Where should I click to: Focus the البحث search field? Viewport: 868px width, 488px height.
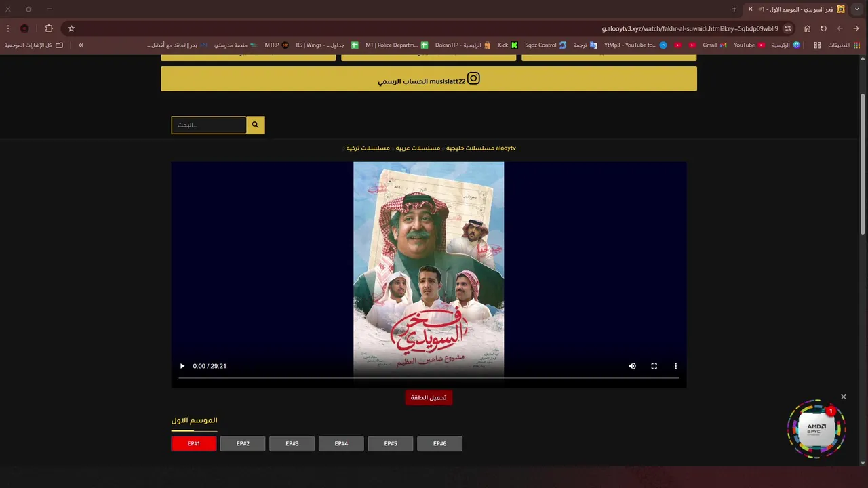point(209,125)
